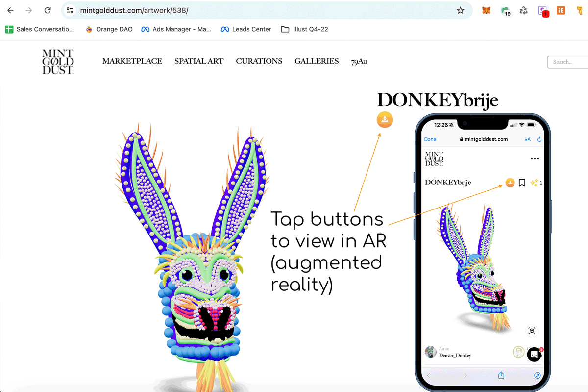Click the browser forward arrow

(x=29, y=10)
